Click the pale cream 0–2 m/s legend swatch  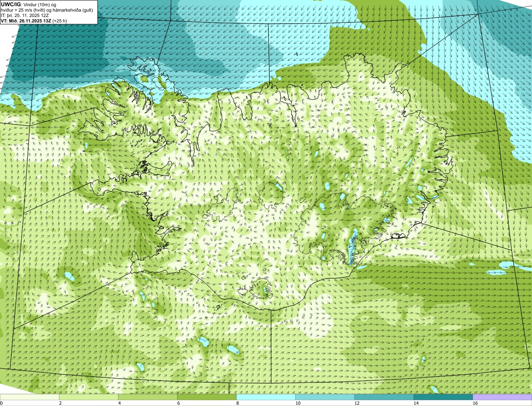pyautogui.click(x=30, y=397)
